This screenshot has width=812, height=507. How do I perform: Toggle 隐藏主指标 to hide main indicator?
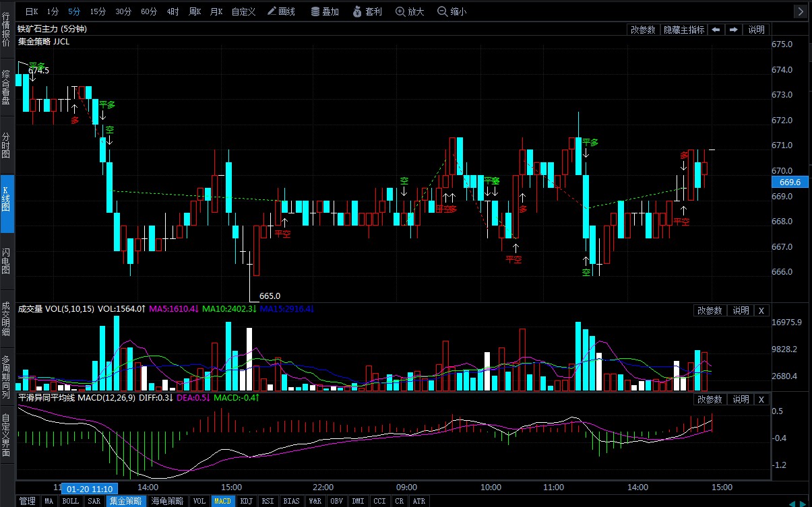[x=683, y=30]
